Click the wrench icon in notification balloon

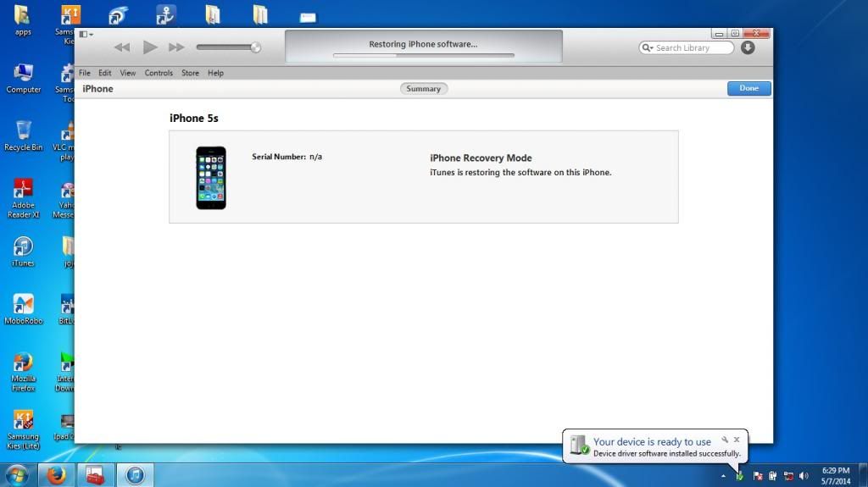[x=725, y=440]
